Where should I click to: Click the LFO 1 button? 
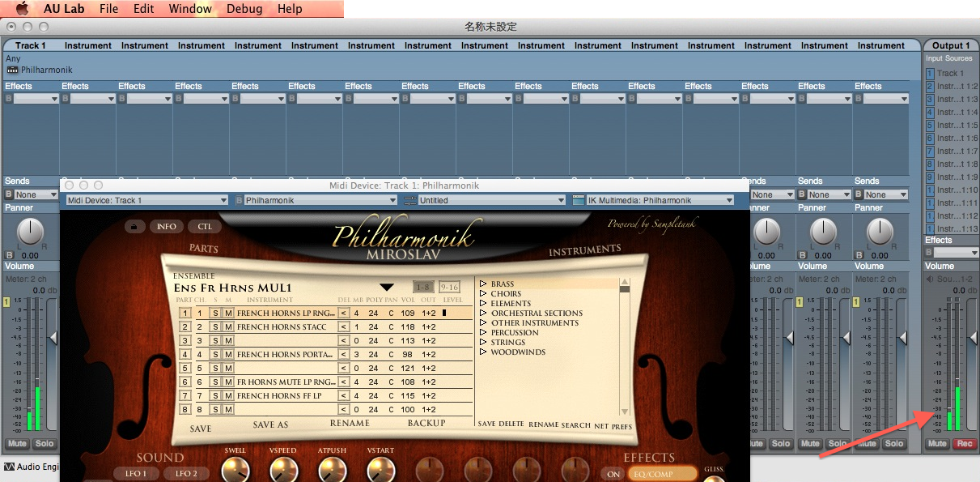tap(136, 474)
